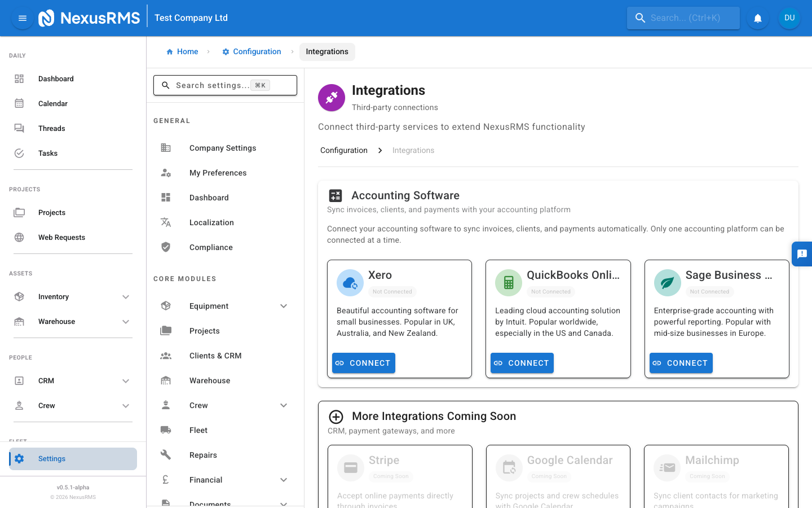The height and width of the screenshot is (508, 812).
Task: Collapse the Financial settings section
Action: click(284, 479)
